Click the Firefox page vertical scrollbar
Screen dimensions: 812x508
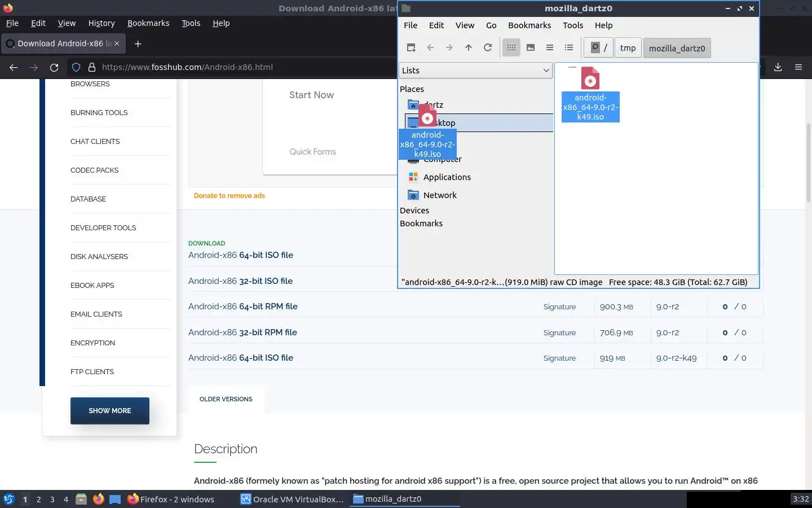click(x=809, y=164)
